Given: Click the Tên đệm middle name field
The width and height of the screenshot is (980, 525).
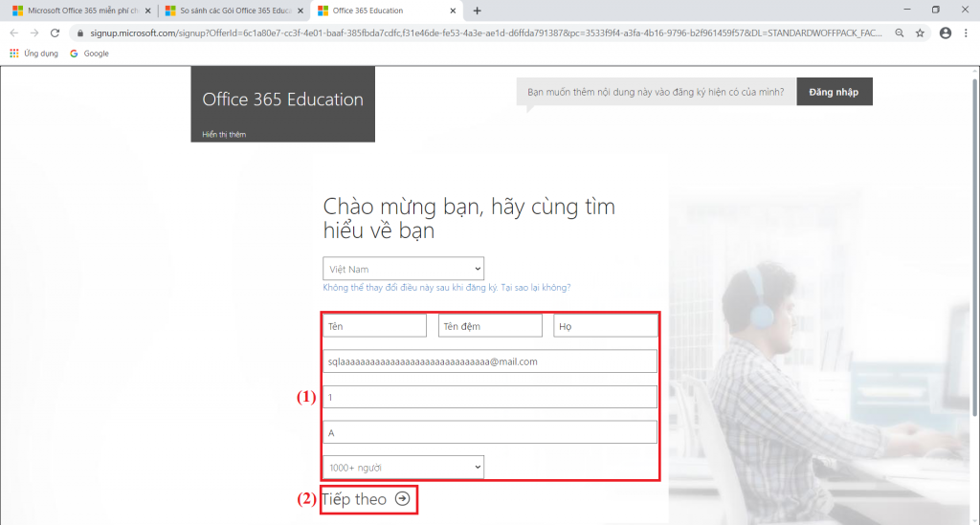Looking at the screenshot, I should pyautogui.click(x=490, y=326).
